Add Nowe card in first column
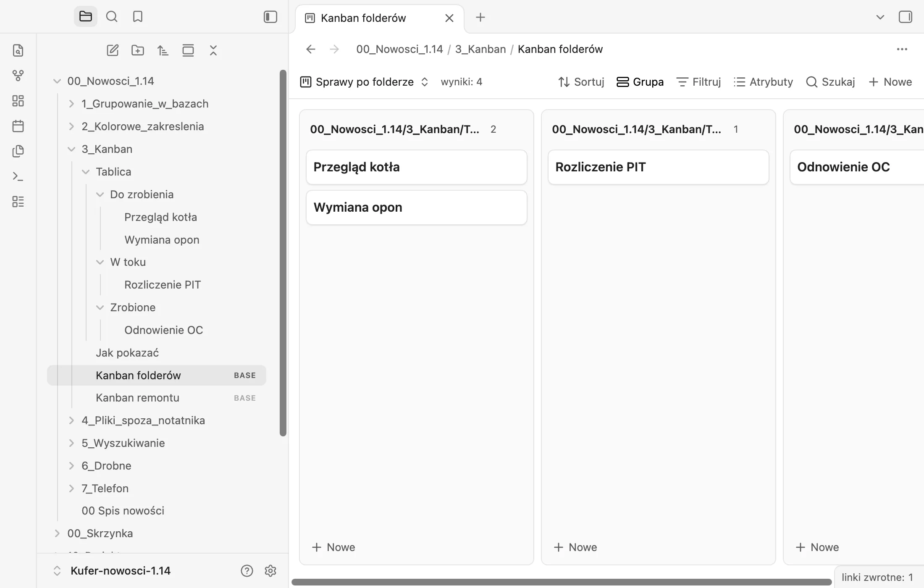The height and width of the screenshot is (588, 924). [333, 547]
